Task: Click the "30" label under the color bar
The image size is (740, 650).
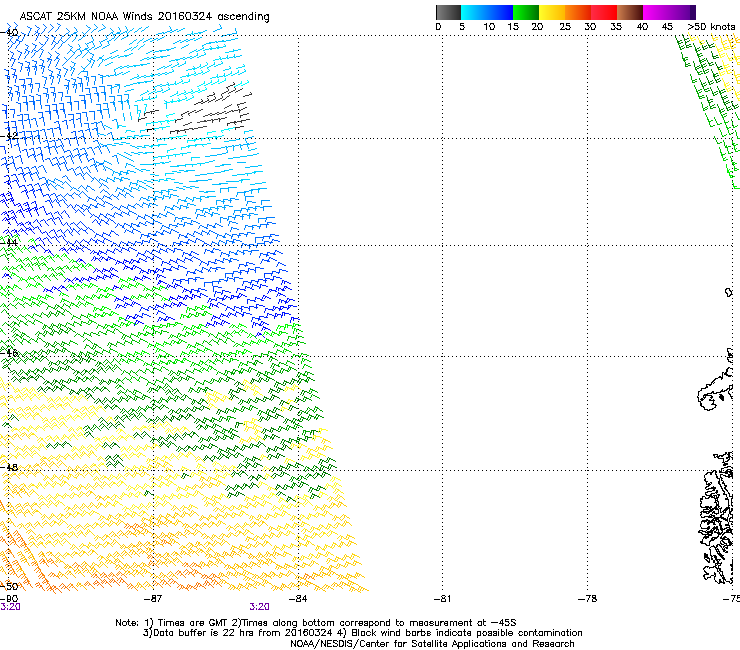Action: pos(590,27)
